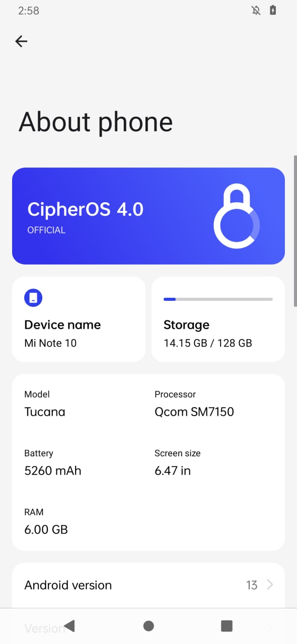Image resolution: width=297 pixels, height=644 pixels.
Task: Tap the recent apps square button
Action: click(226, 626)
